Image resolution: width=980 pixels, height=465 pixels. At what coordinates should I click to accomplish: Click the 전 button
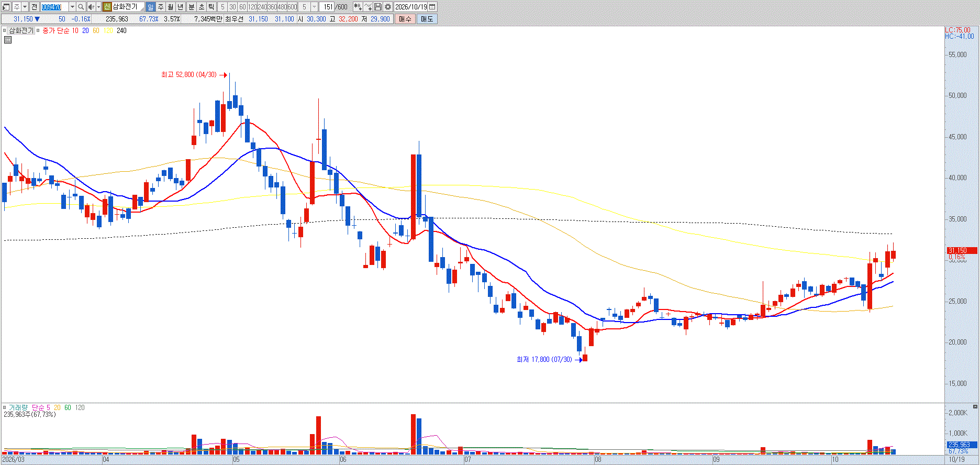click(x=34, y=7)
